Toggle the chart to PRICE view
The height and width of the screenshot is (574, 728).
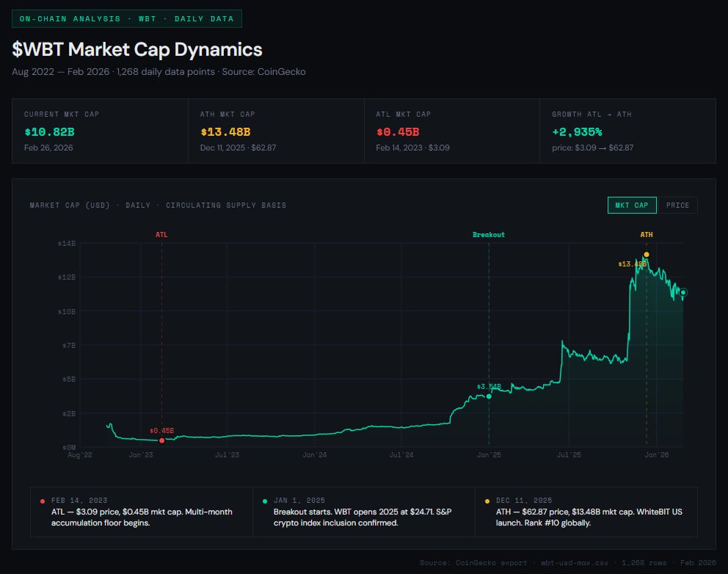pos(677,206)
